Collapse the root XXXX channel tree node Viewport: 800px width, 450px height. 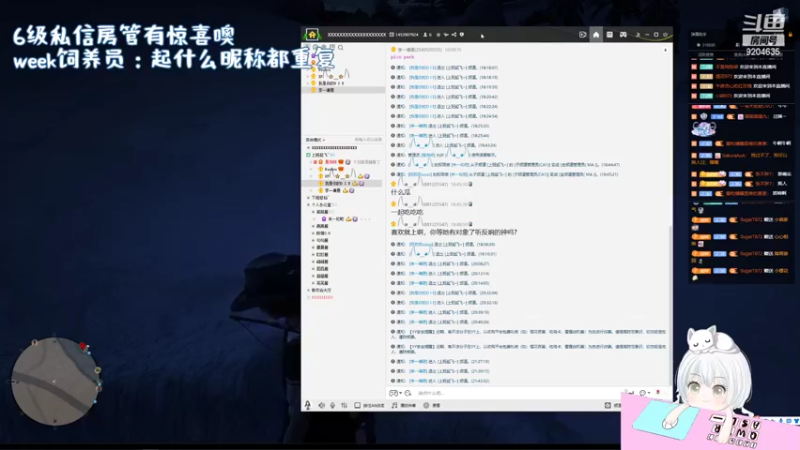[x=308, y=147]
